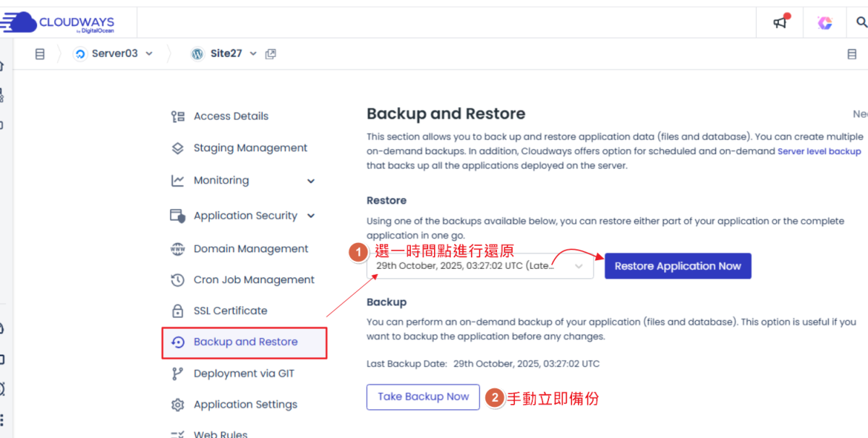Open site in new tab icon
The height and width of the screenshot is (438, 868).
271,54
